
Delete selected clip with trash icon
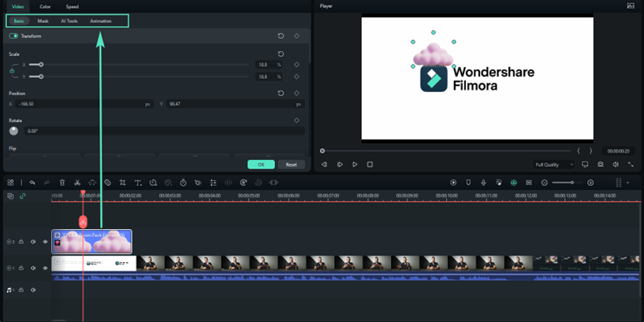tap(62, 183)
